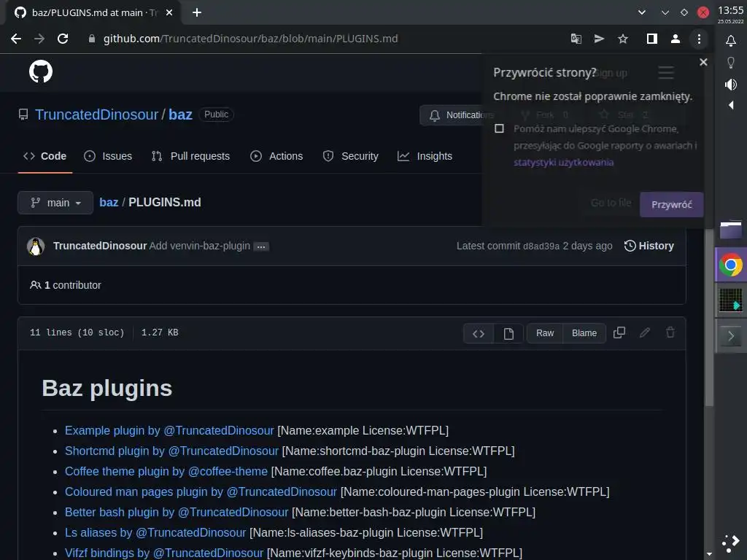The height and width of the screenshot is (560, 747).
Task: Click the browser forward arrow
Action: (39, 39)
